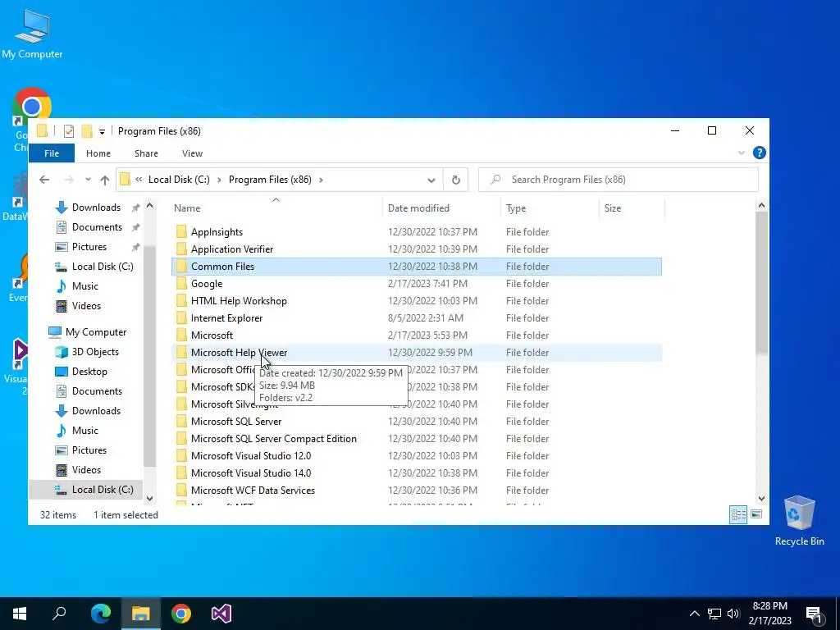This screenshot has width=840, height=630.
Task: Open Recycle Bin on desktop
Action: (799, 521)
